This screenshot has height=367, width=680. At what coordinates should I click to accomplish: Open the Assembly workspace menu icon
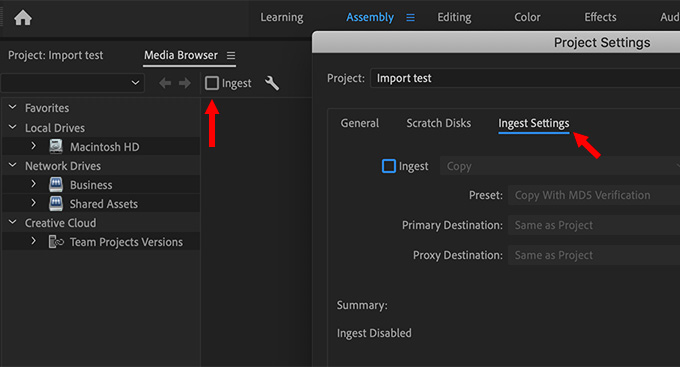point(410,17)
